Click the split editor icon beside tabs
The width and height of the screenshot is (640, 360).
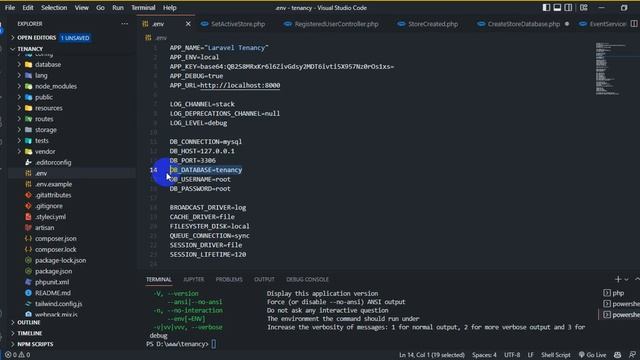click(x=634, y=24)
